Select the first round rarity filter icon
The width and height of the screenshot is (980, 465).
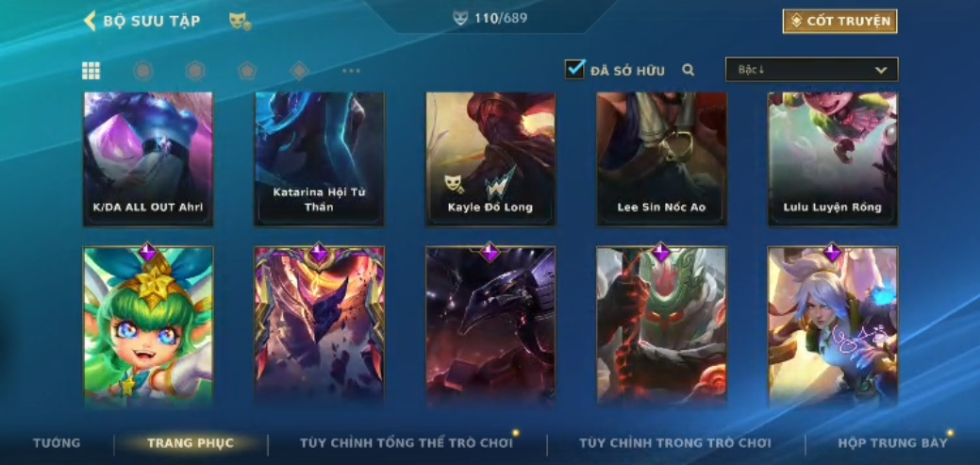(x=143, y=71)
